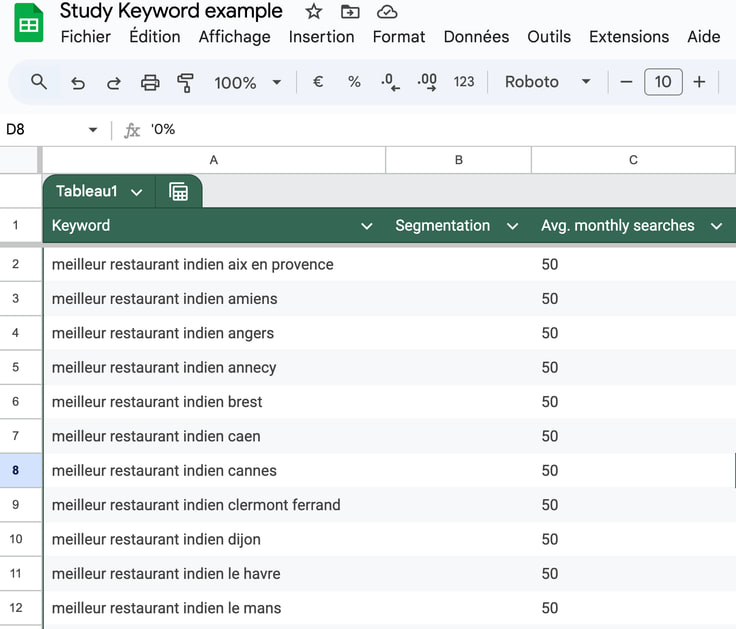
Task: Open the Aide menu
Action: [x=704, y=37]
